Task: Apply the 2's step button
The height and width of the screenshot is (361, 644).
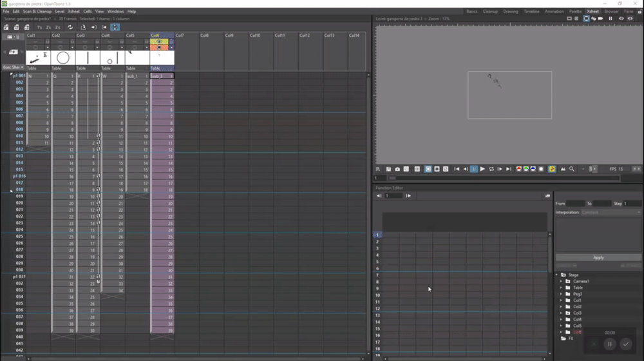Action: click(48, 27)
